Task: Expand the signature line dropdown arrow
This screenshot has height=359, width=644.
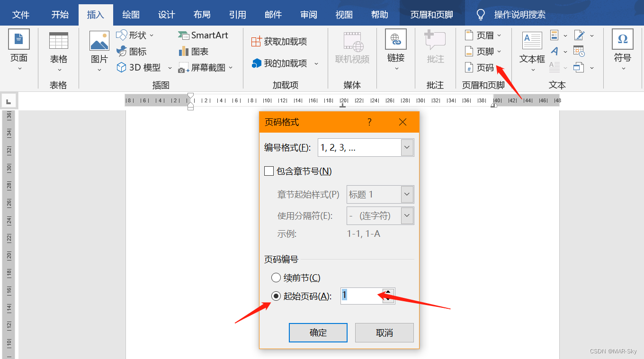Action: [591, 36]
